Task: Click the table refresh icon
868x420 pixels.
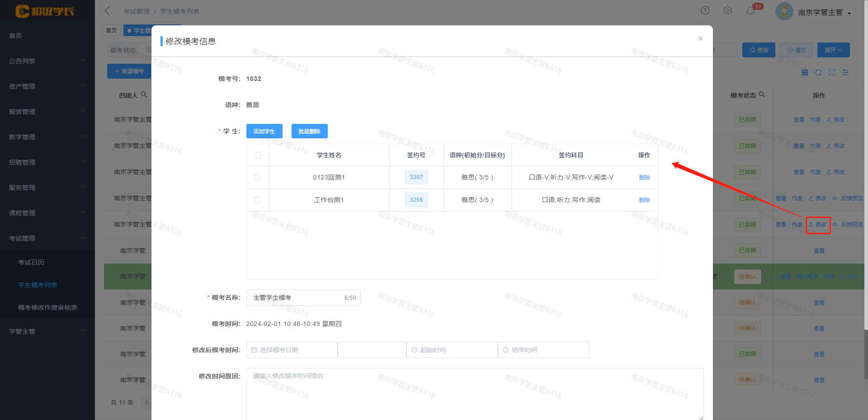Action: click(818, 72)
